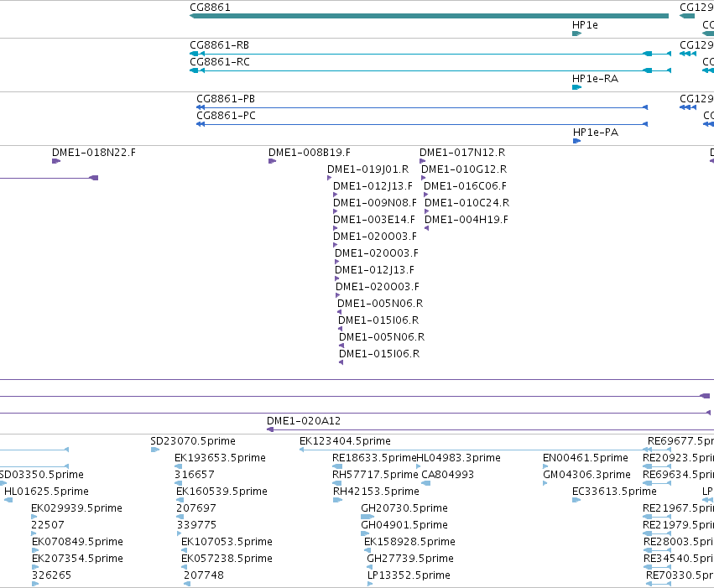
Task: Click the HP1e-PA protein label
Action: (596, 133)
